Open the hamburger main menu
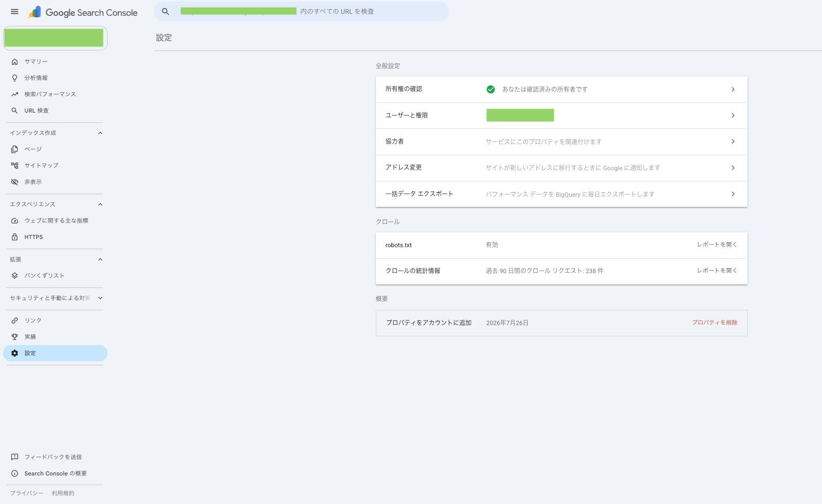The image size is (822, 504). coord(14,12)
